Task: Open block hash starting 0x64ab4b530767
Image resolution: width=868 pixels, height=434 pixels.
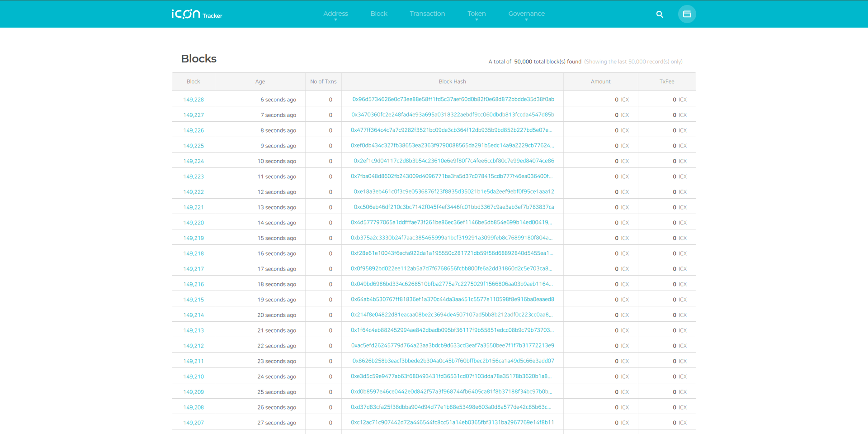Action: click(x=452, y=299)
